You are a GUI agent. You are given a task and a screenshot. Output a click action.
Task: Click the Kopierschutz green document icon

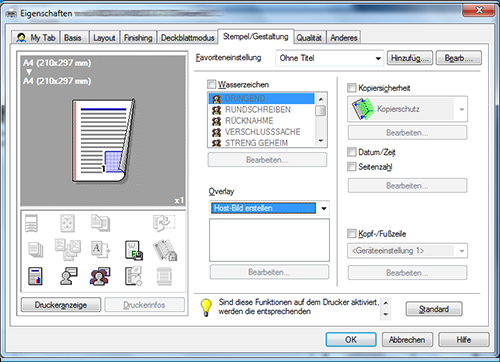362,109
